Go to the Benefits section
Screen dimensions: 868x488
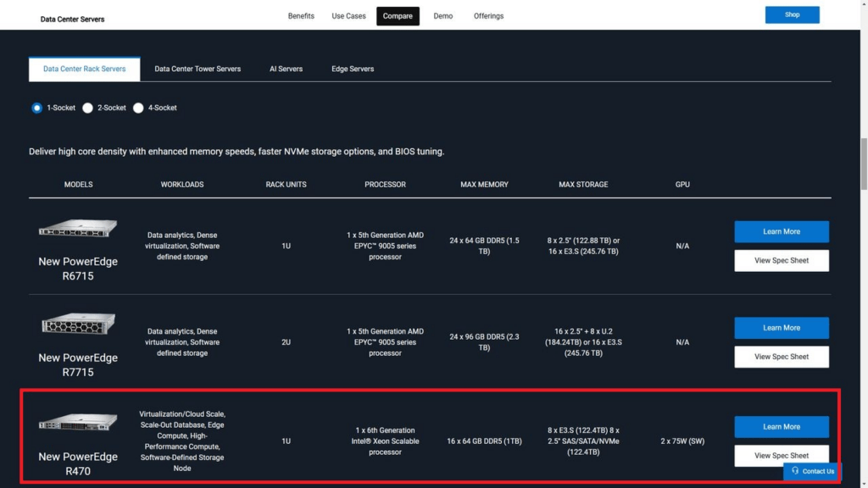point(301,16)
